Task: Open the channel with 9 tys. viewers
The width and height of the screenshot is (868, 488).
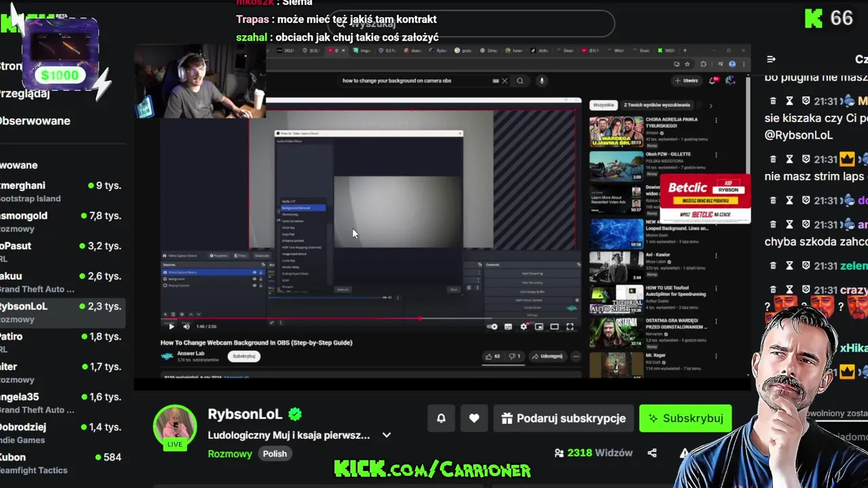Action: coord(61,191)
